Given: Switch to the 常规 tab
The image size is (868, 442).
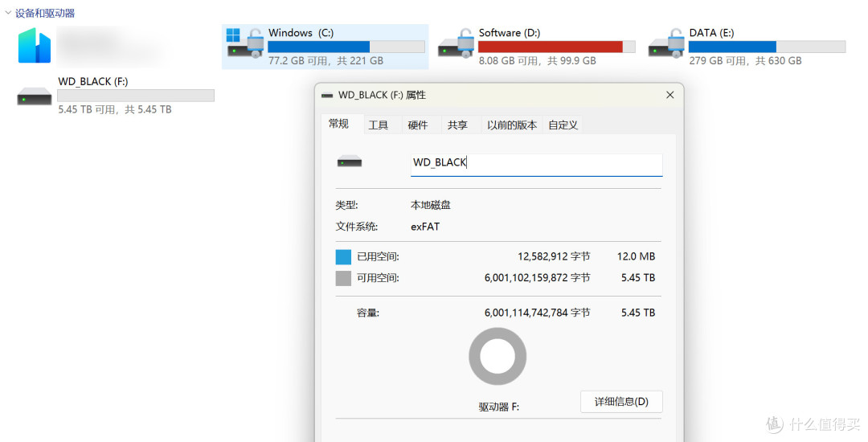Looking at the screenshot, I should [x=339, y=124].
